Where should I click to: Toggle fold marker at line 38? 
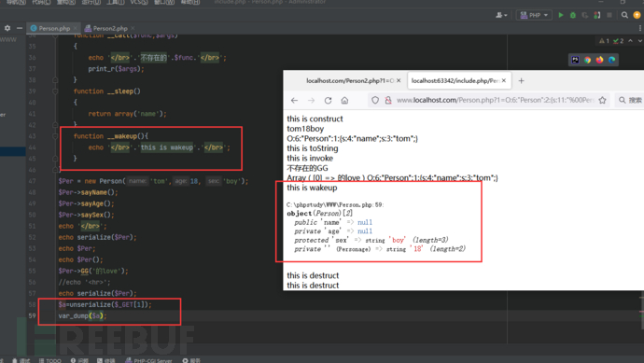coord(55,80)
